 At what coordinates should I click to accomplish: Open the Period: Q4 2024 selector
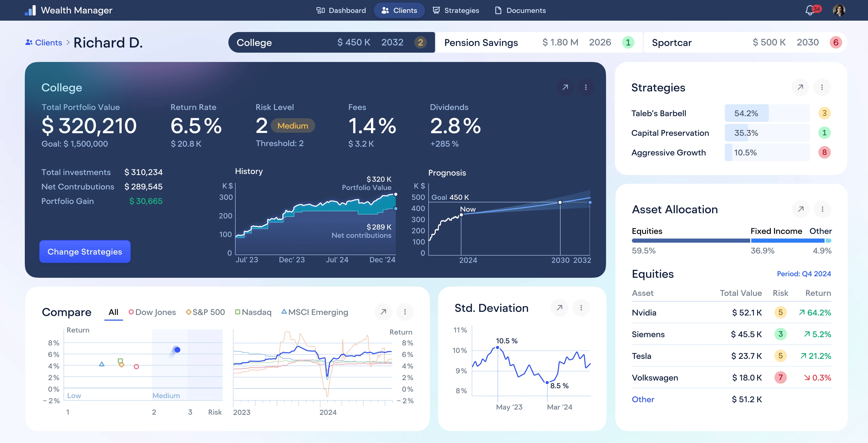pos(804,274)
